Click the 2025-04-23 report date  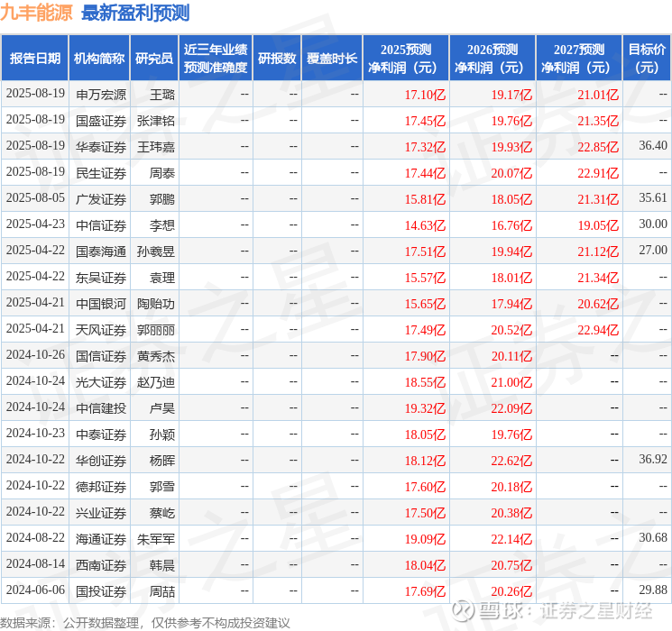35,224
